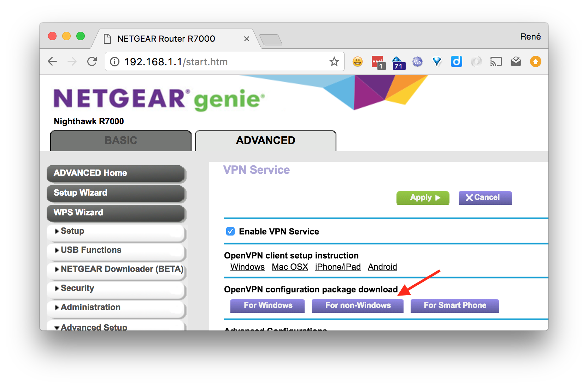Open the site info icon in address bar
Screen dimensions: 588x387
coord(114,62)
